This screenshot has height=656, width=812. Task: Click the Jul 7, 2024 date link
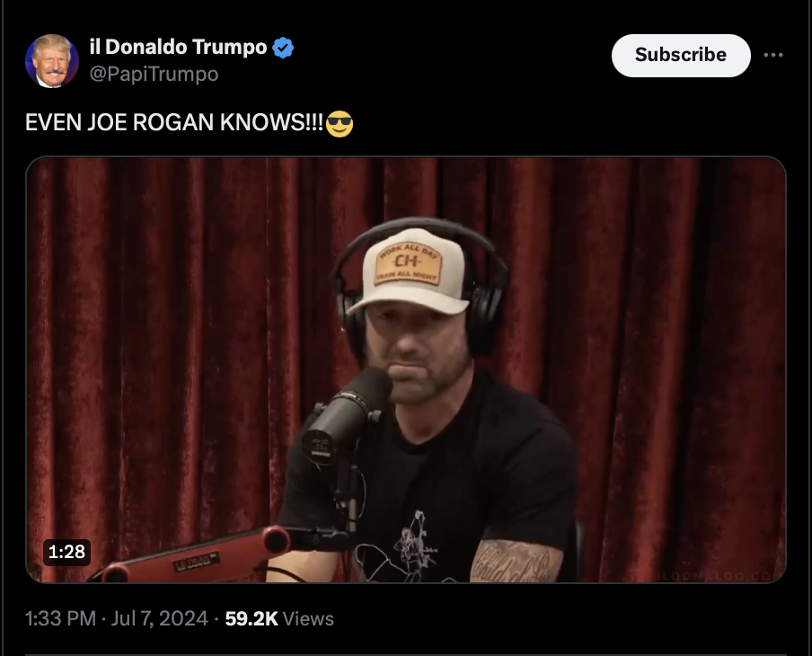pos(160,618)
